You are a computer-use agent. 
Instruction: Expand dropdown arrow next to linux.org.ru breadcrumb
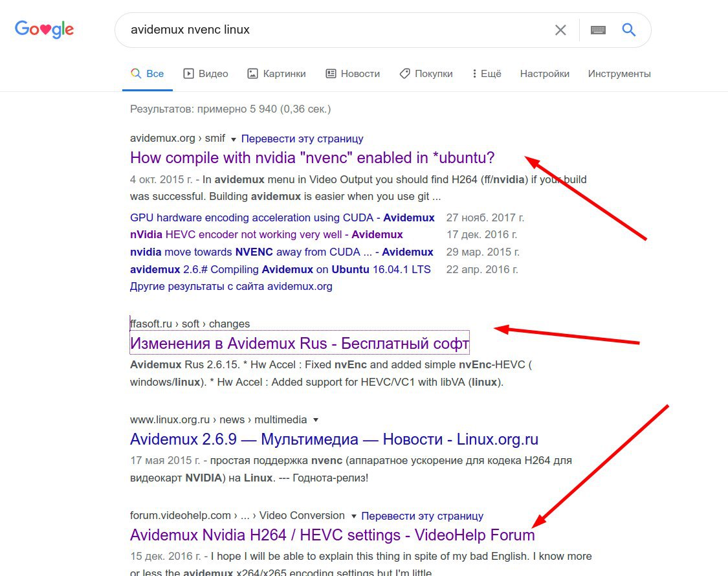(x=316, y=420)
